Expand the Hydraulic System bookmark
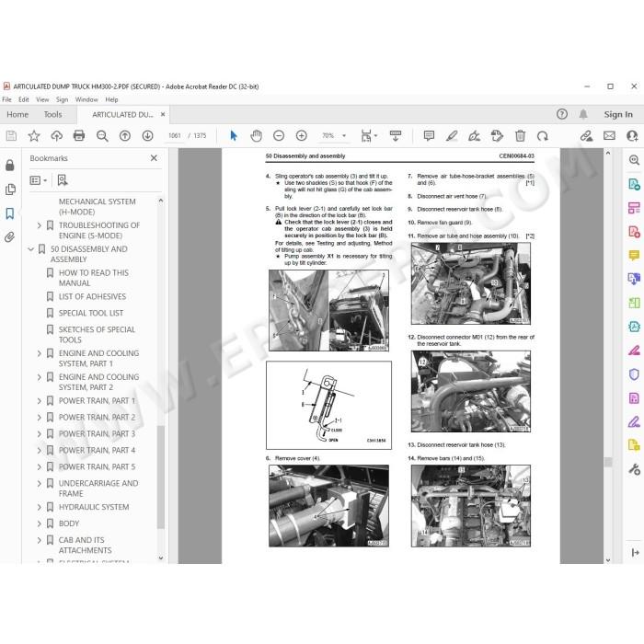This screenshot has height=644, width=644. pyautogui.click(x=39, y=507)
